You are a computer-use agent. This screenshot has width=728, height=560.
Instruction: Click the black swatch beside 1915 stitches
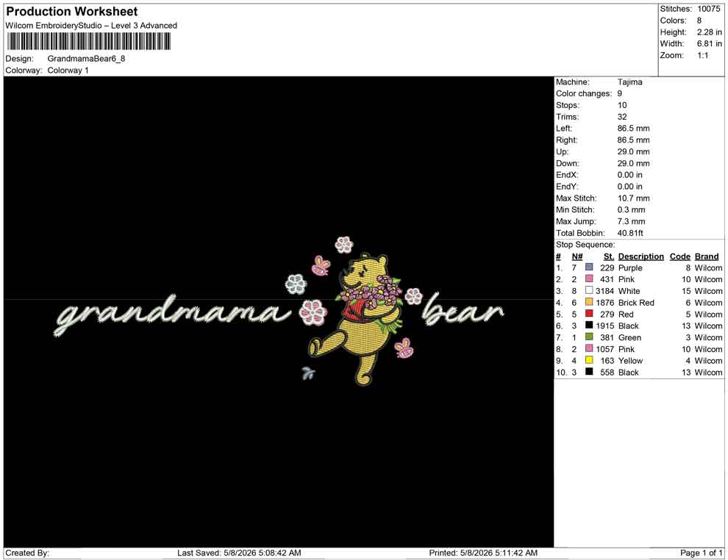click(x=589, y=326)
